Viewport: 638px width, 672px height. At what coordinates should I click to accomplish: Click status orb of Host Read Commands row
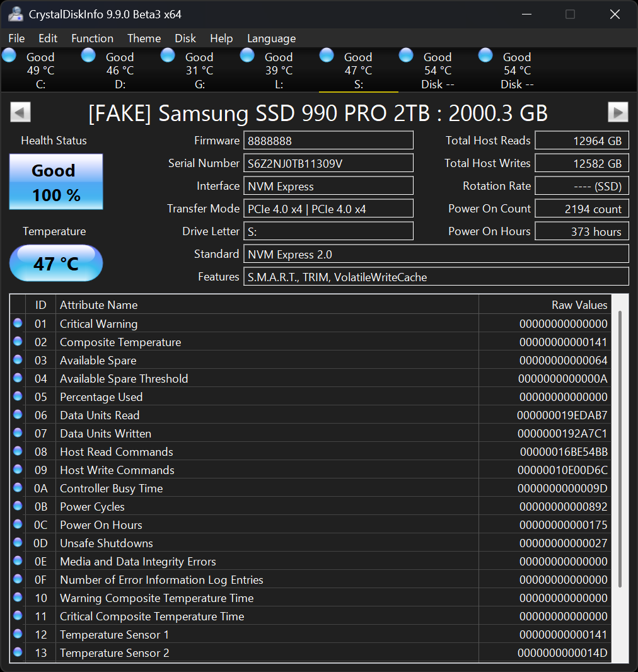18,451
